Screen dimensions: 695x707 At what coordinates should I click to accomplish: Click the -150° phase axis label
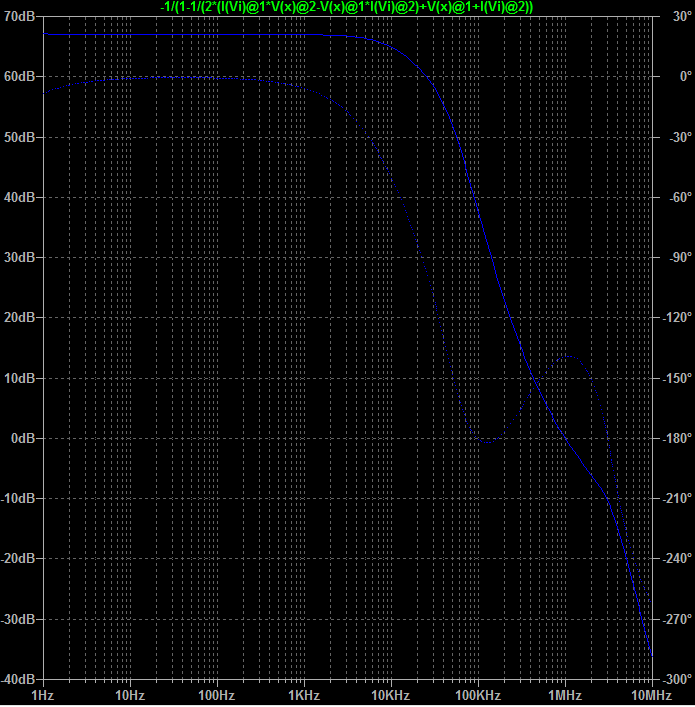click(x=677, y=378)
